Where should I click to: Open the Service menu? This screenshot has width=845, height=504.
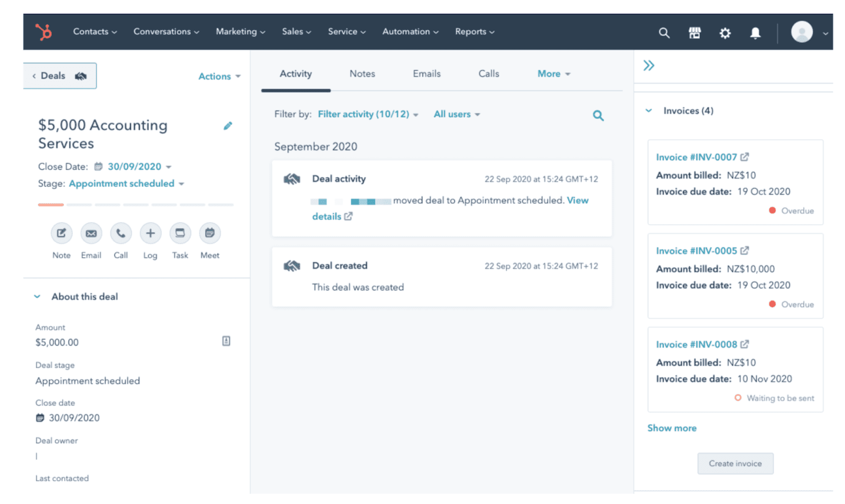click(x=346, y=32)
